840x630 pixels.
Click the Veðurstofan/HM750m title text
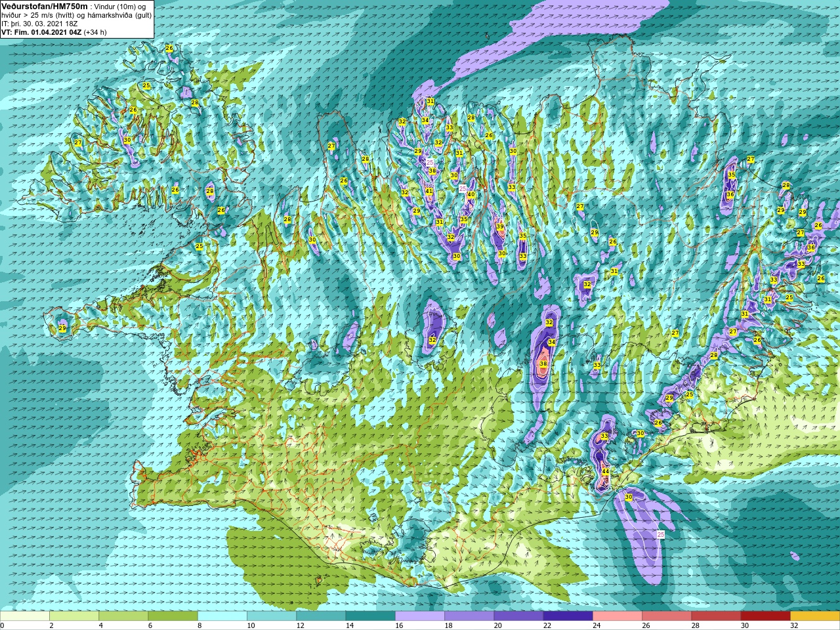pos(45,6)
